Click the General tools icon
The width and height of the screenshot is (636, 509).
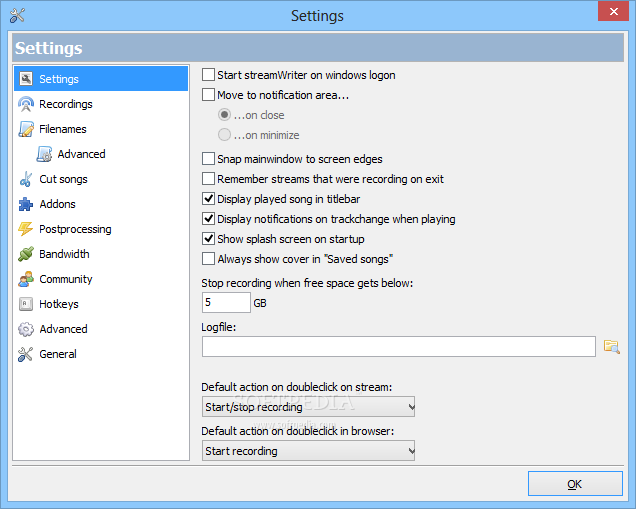click(x=26, y=354)
